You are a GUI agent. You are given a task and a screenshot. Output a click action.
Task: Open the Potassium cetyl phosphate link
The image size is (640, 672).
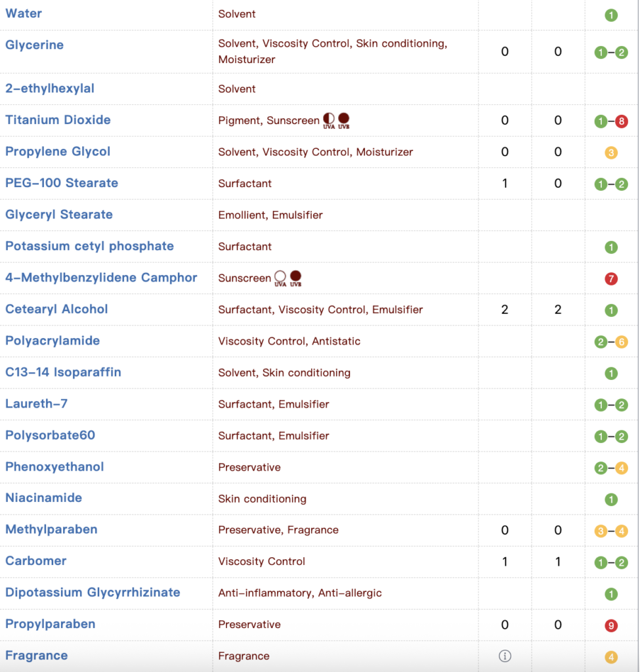89,246
